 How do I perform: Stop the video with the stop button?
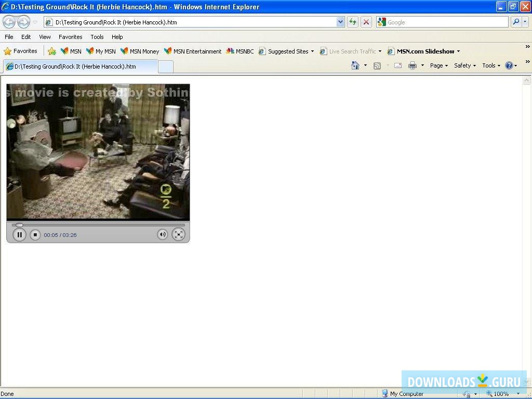tap(35, 235)
